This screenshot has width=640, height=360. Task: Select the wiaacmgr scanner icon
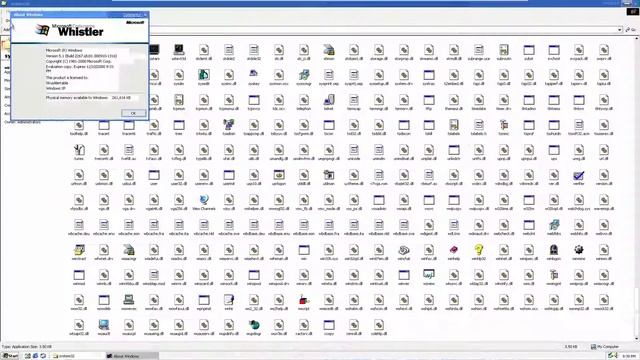click(x=129, y=250)
